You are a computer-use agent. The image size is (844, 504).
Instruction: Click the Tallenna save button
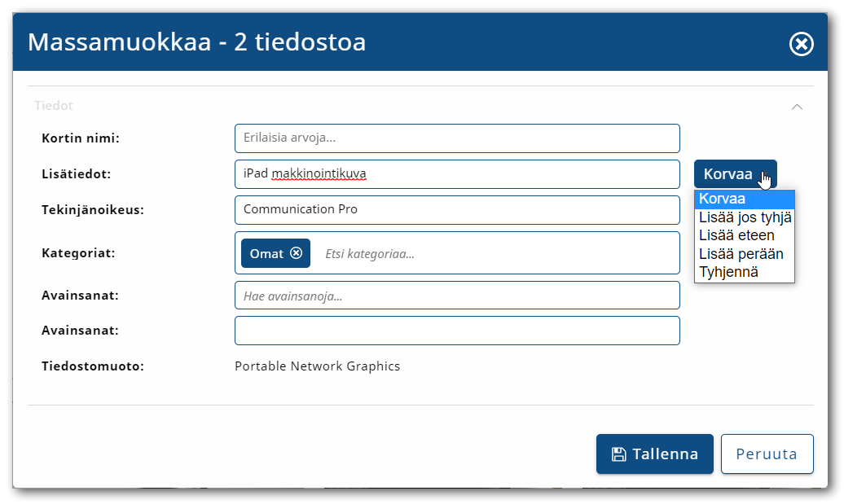coord(654,454)
